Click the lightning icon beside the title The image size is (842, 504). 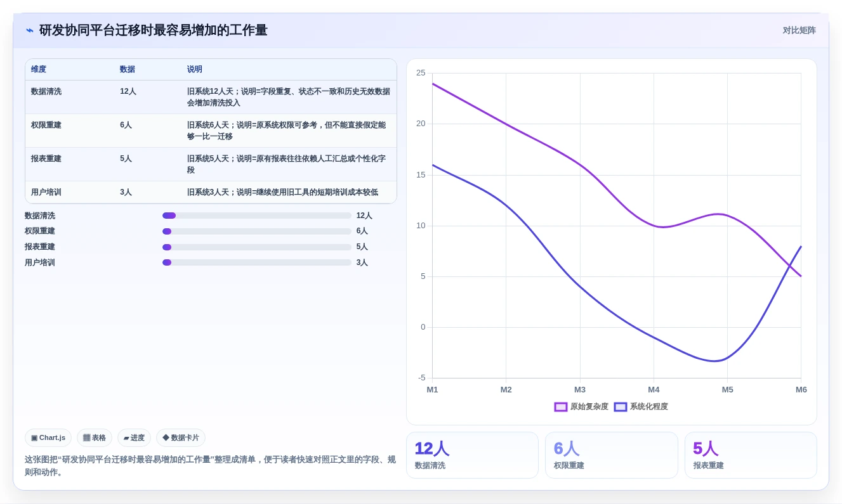[30, 30]
